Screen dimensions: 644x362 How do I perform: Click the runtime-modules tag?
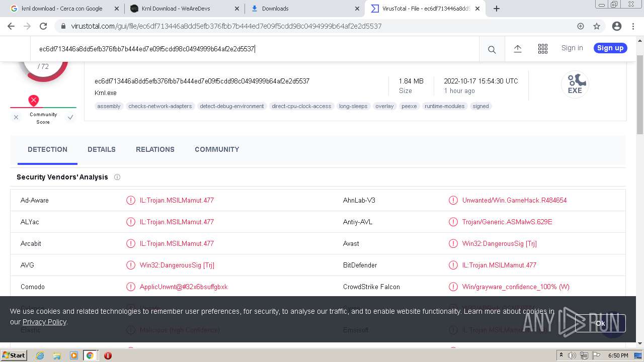pos(446,106)
